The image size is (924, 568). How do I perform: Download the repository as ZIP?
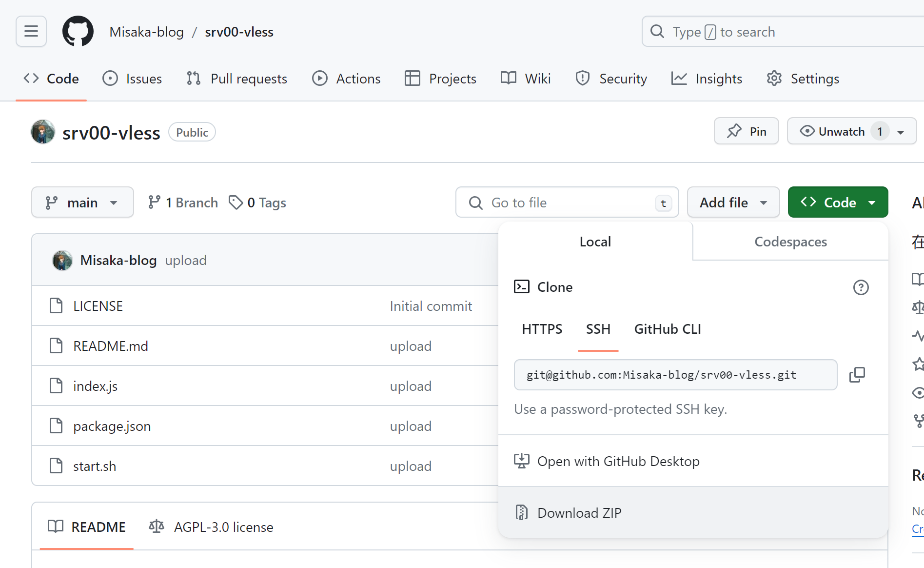579,513
